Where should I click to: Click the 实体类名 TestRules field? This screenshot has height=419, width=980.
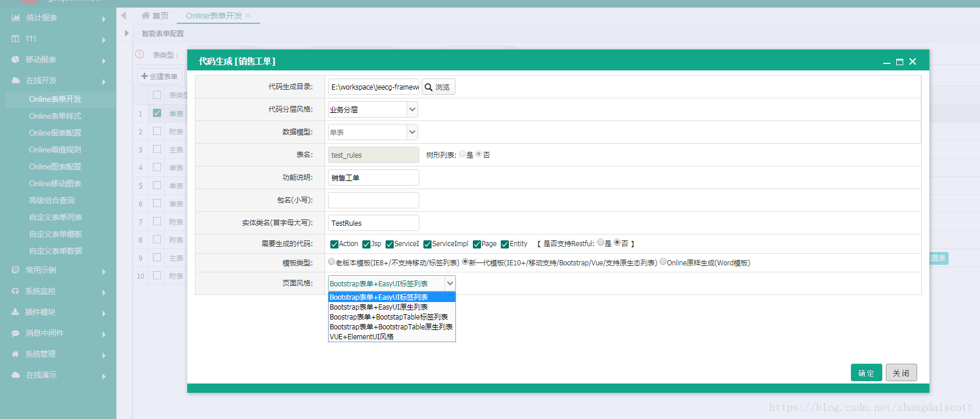[x=373, y=223]
